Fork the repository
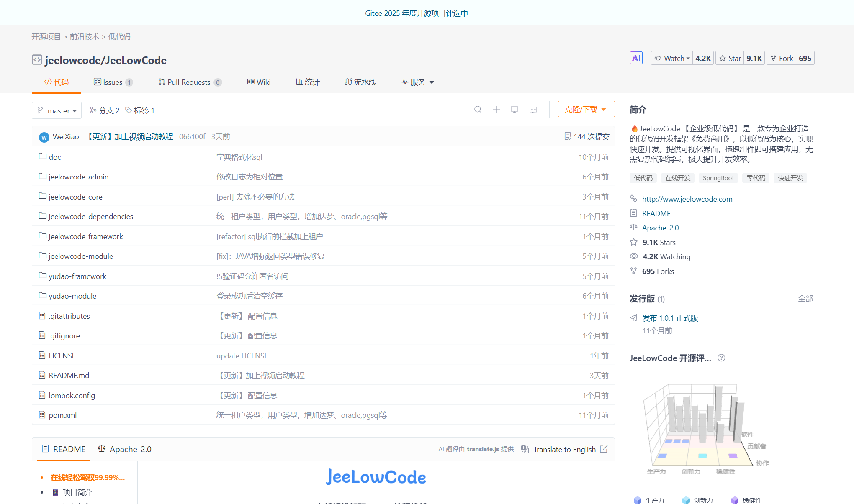The width and height of the screenshot is (854, 504). [x=781, y=58]
